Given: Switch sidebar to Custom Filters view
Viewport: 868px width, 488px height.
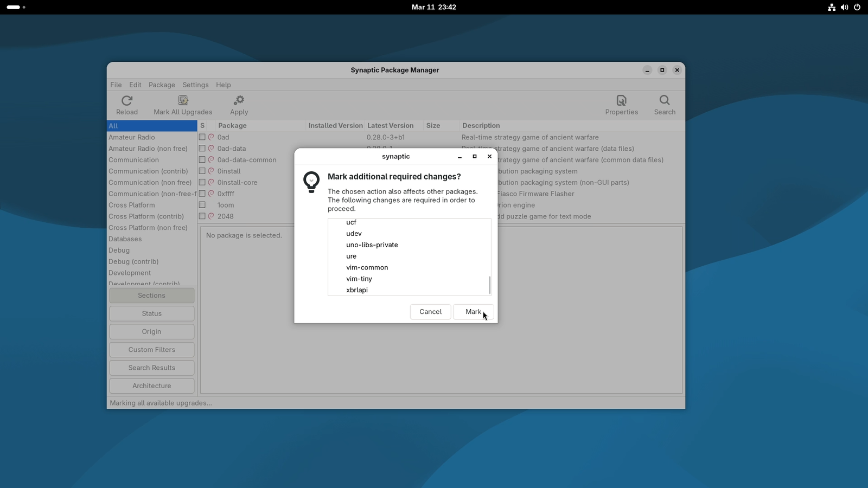Looking at the screenshot, I should click(x=151, y=349).
